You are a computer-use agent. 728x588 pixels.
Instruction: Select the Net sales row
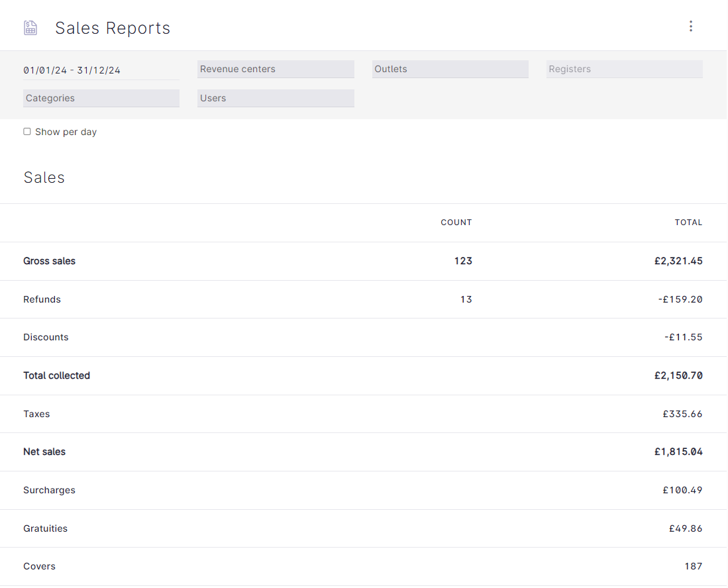(364, 452)
